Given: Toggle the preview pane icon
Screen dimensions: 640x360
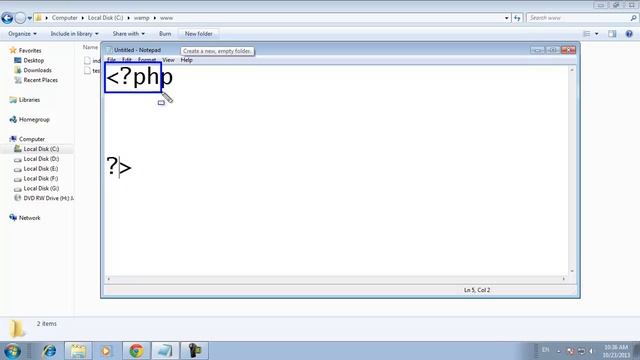Looking at the screenshot, I should [x=612, y=34].
